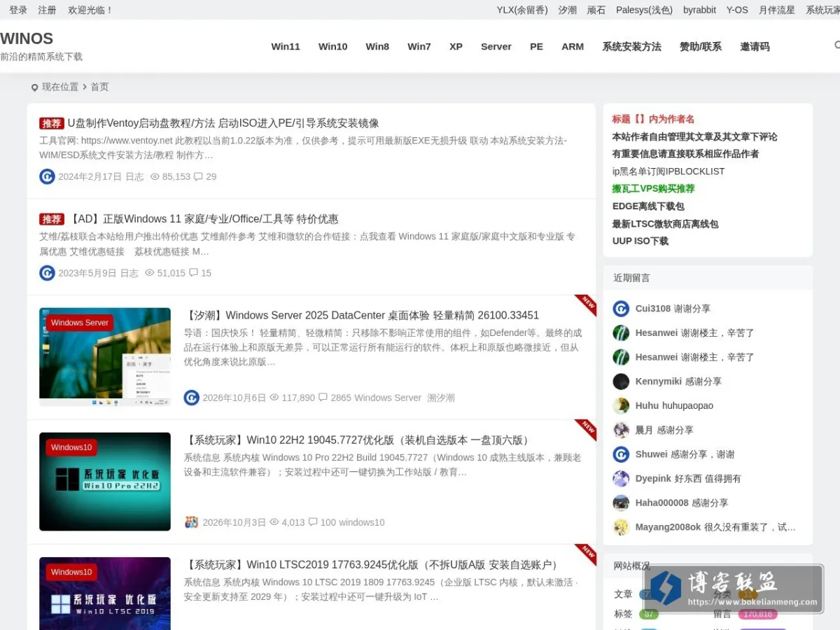This screenshot has width=840, height=630.
Task: Click the location pin icon in breadcrumb
Action: point(34,87)
